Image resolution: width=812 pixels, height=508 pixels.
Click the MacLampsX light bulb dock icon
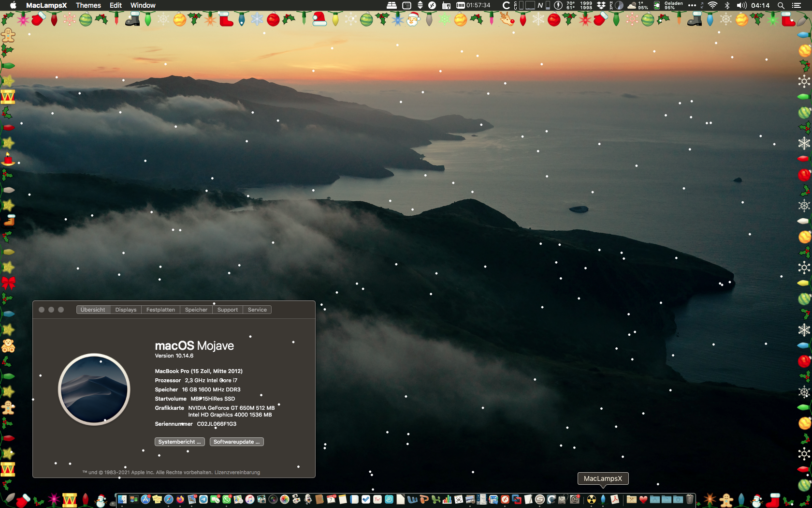pyautogui.click(x=603, y=499)
